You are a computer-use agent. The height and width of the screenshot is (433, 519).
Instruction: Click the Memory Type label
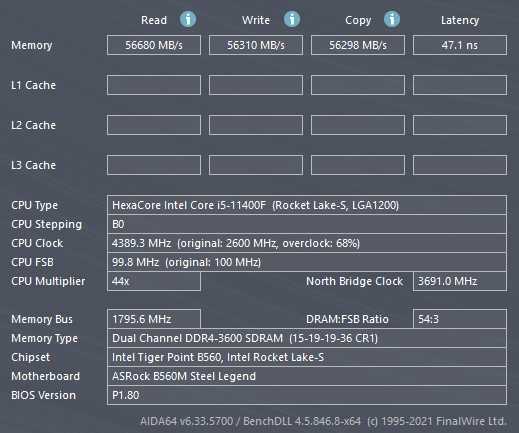[x=44, y=338]
